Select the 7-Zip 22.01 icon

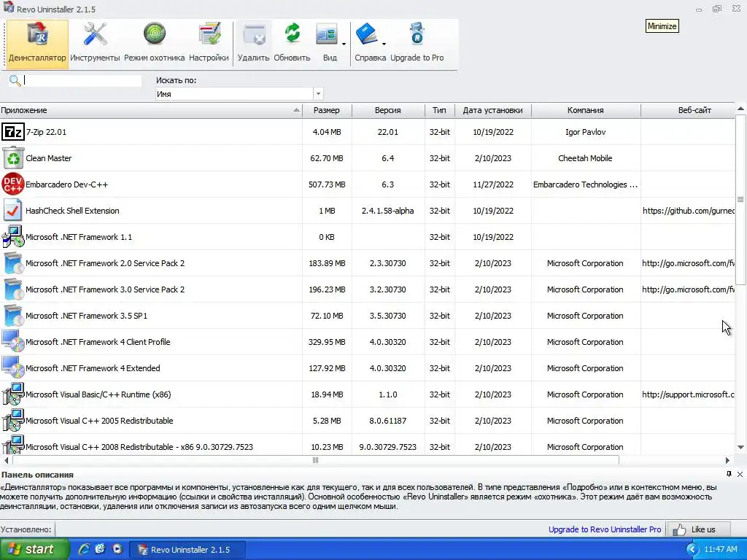pos(13,132)
